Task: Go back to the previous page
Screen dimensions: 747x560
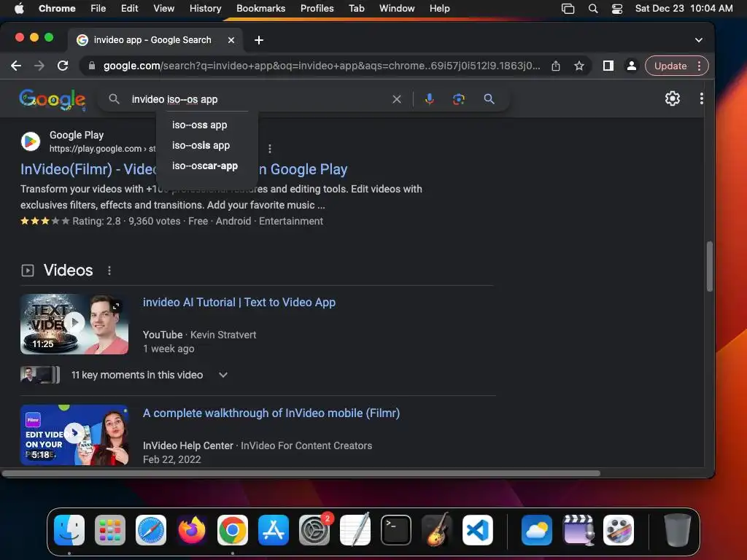Action: click(16, 66)
